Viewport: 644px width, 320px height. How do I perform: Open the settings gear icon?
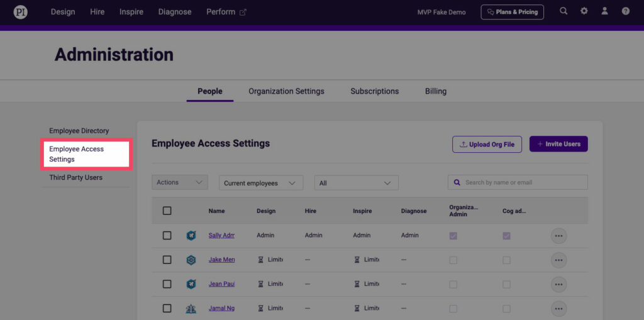[x=584, y=11]
